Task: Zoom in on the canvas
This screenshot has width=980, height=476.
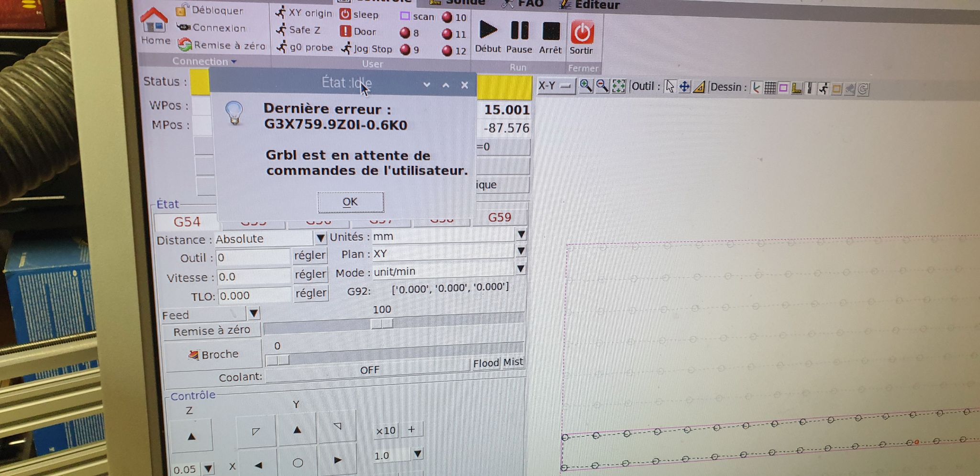Action: pos(586,86)
